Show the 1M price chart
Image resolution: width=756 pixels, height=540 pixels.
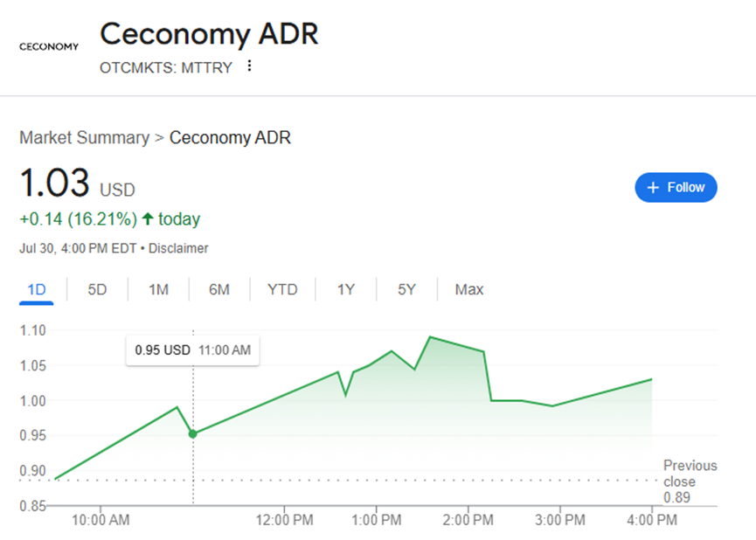[x=158, y=289]
